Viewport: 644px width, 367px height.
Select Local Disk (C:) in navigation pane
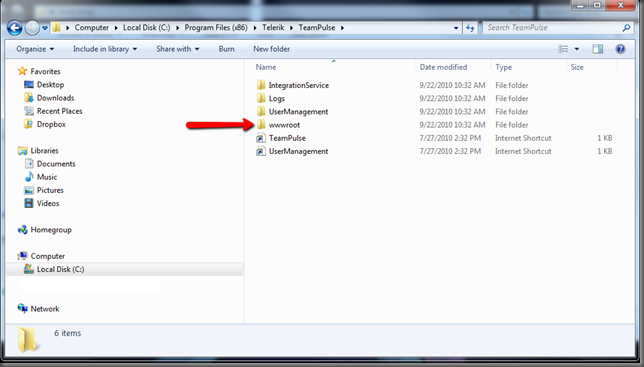click(x=60, y=269)
